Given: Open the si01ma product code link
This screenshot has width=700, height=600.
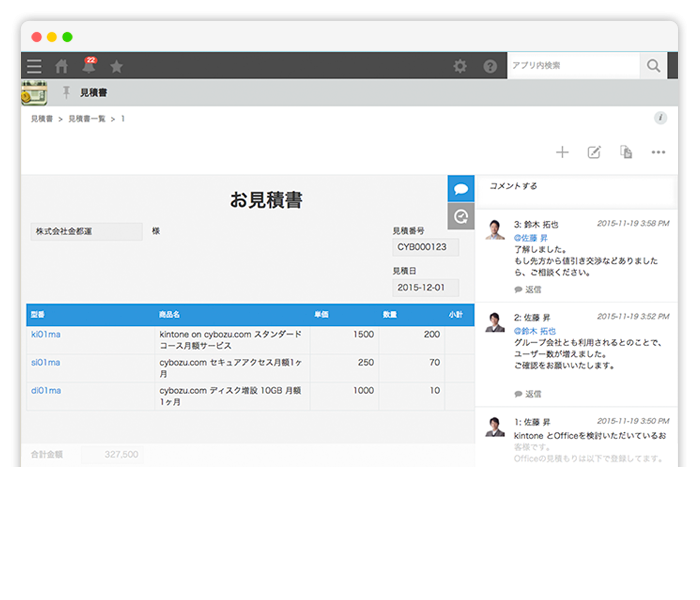Looking at the screenshot, I should coord(46,362).
